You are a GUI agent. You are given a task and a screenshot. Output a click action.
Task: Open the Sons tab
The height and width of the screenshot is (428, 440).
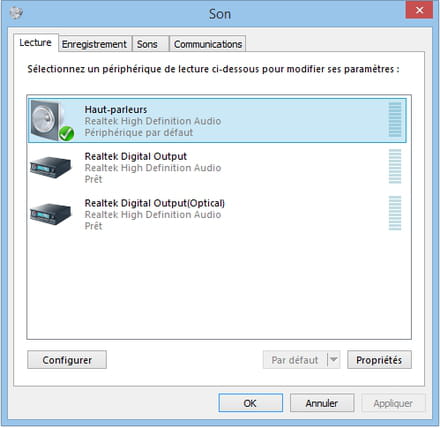[x=147, y=44]
